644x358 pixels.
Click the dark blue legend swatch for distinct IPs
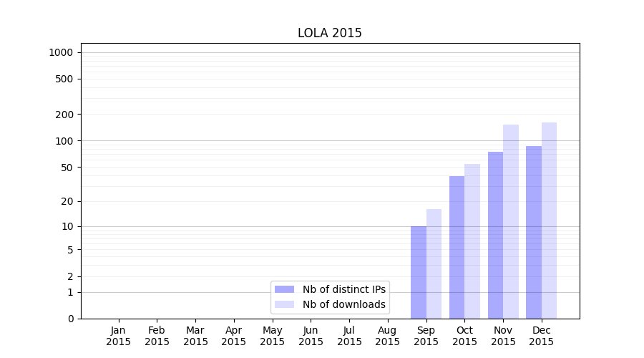coord(285,289)
